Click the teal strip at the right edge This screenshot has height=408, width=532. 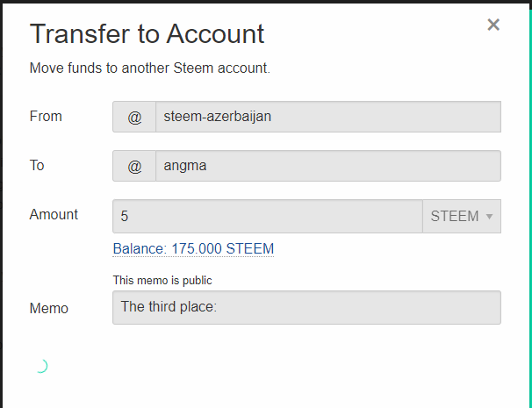(529, 204)
